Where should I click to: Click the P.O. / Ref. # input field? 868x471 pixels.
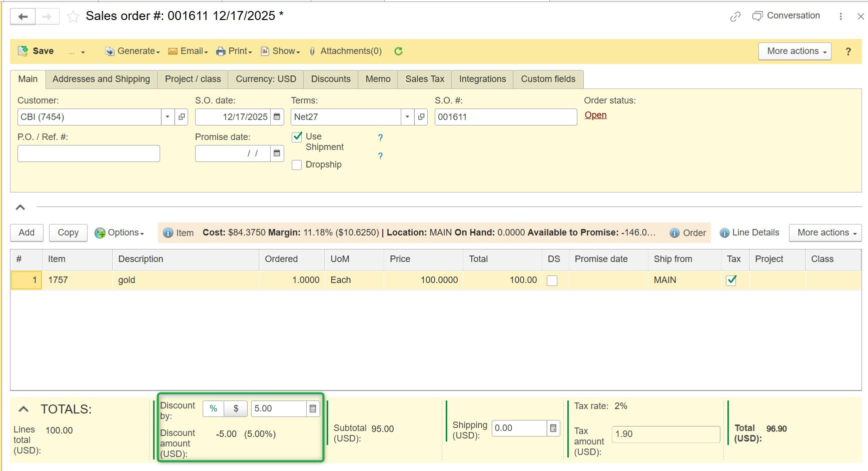click(x=89, y=153)
